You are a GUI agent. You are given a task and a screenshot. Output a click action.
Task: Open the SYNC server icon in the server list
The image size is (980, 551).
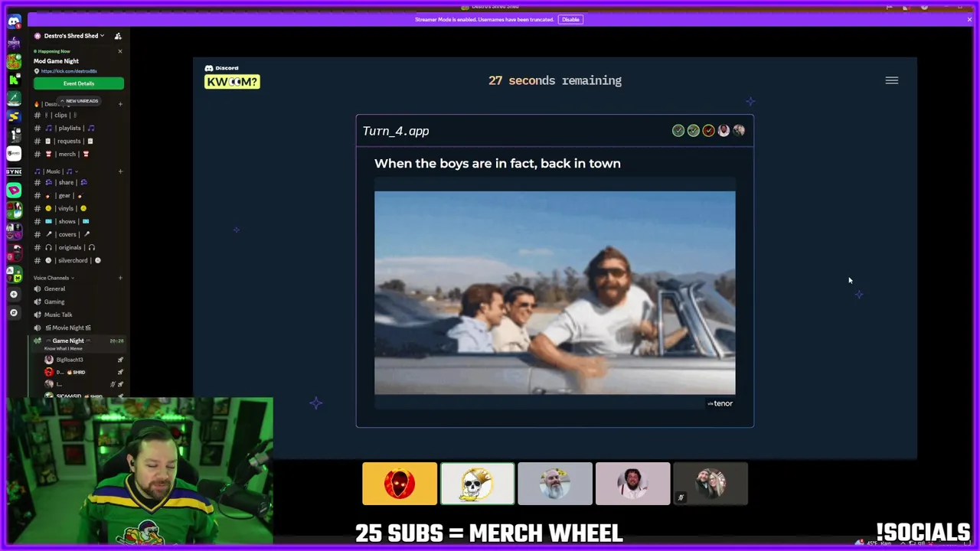pyautogui.click(x=14, y=171)
